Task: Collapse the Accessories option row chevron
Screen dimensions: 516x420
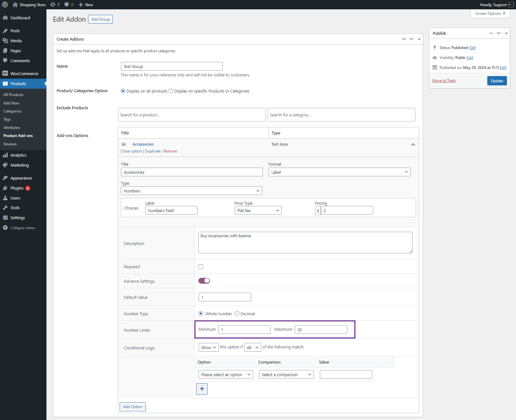Action: (x=413, y=144)
